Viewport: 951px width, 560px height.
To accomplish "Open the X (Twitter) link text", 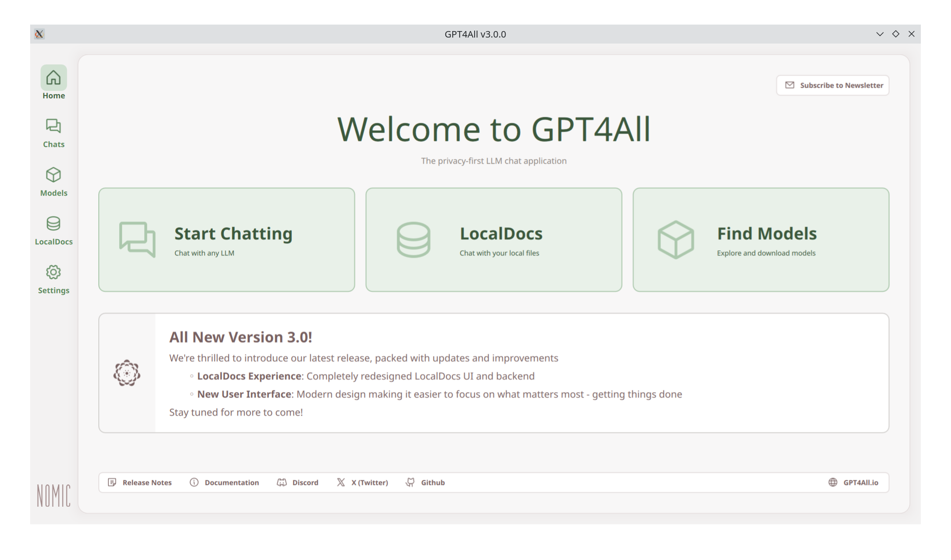I will (x=370, y=483).
